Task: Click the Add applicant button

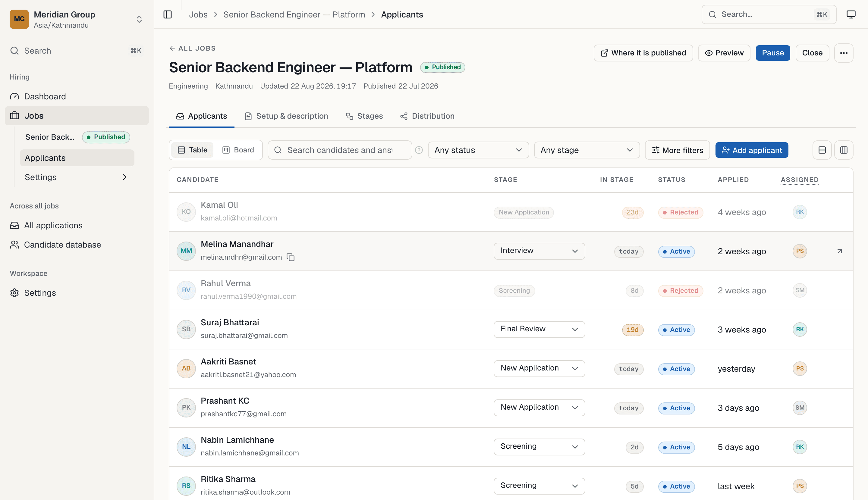Action: pyautogui.click(x=751, y=150)
